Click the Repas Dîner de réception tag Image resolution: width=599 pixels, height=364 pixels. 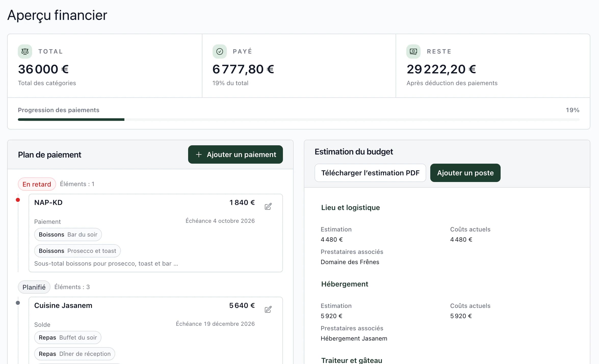pos(75,354)
